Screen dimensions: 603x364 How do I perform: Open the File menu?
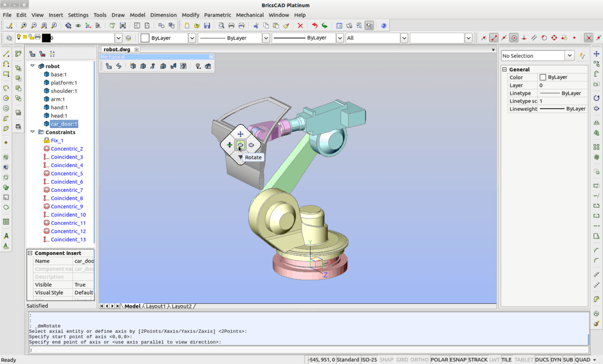point(7,15)
